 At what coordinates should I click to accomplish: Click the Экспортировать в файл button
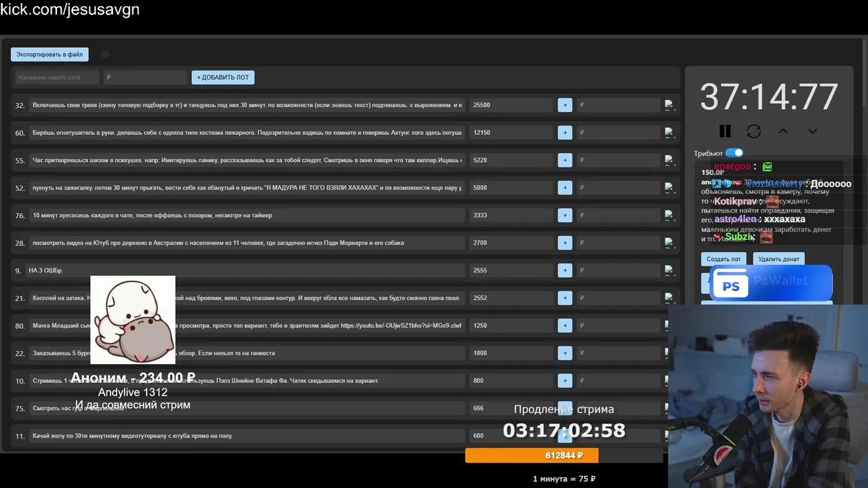point(50,54)
